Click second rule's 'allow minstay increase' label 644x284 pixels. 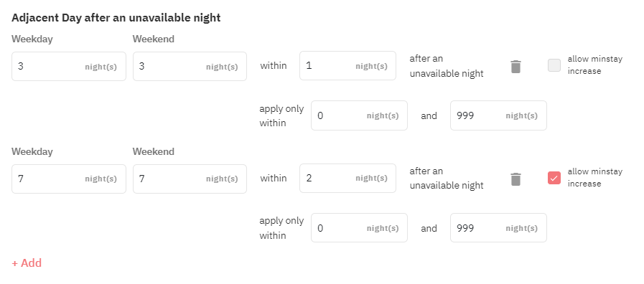[595, 177]
